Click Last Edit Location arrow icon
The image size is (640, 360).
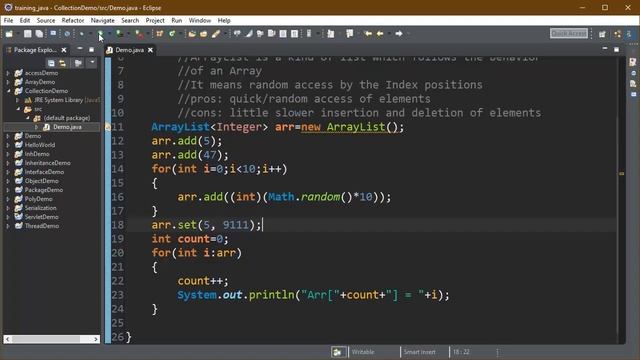[368, 33]
